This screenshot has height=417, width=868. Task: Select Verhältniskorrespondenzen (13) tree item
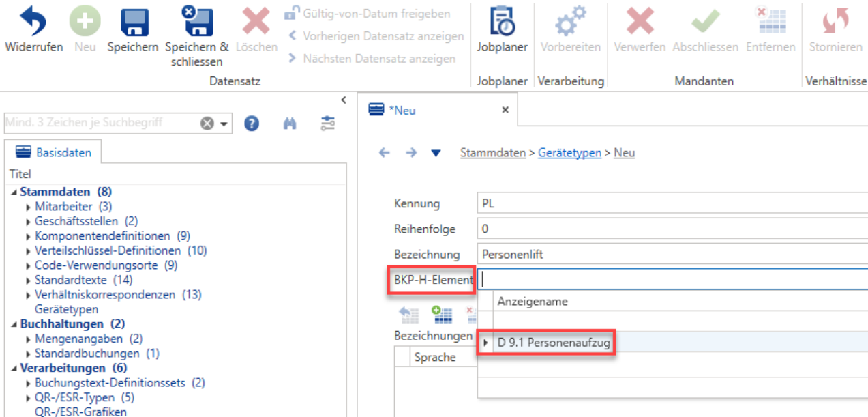tap(118, 295)
